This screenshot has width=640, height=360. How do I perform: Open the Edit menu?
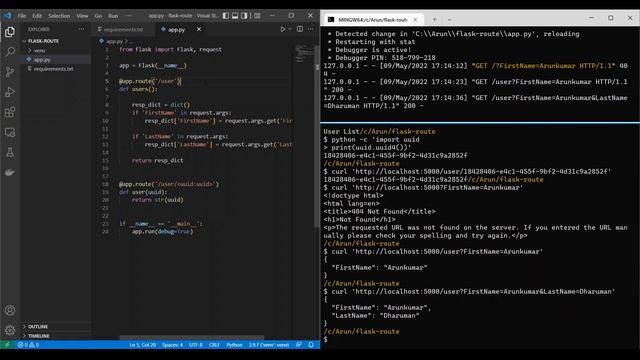[x=37, y=16]
